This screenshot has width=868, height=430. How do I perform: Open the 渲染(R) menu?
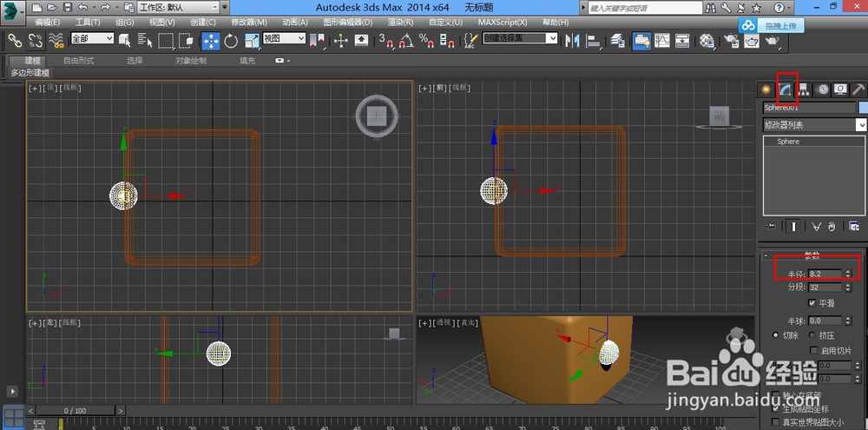(x=400, y=23)
